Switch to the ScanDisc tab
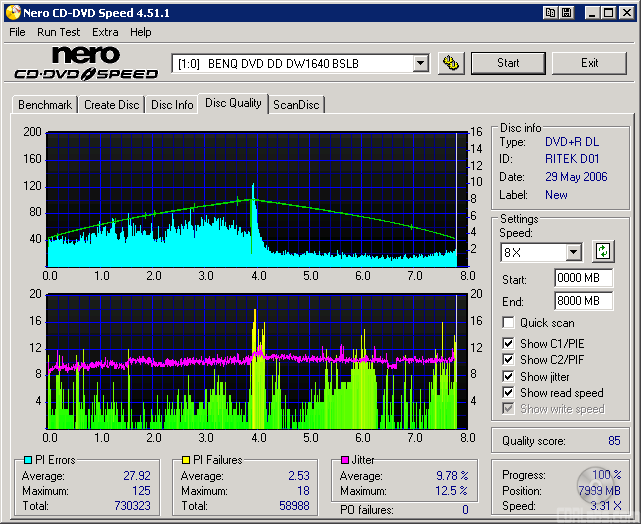The image size is (641, 524). click(297, 105)
